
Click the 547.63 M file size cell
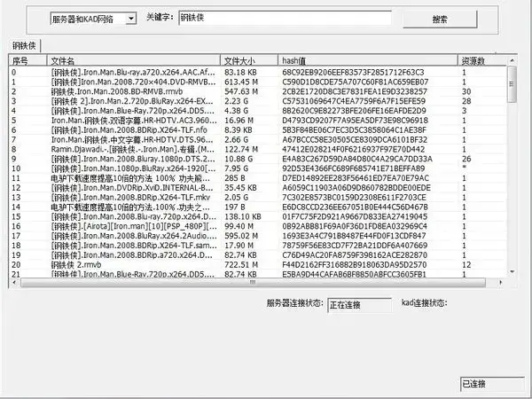(x=241, y=91)
